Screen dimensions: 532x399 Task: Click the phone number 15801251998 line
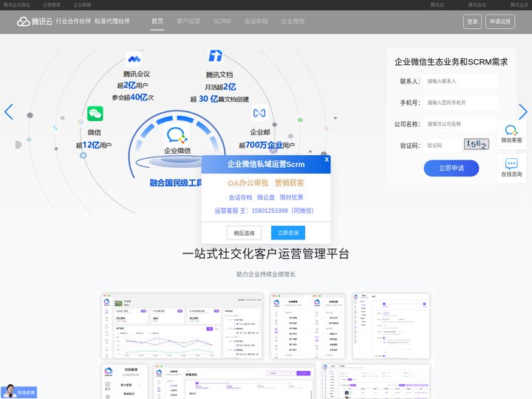click(x=264, y=211)
